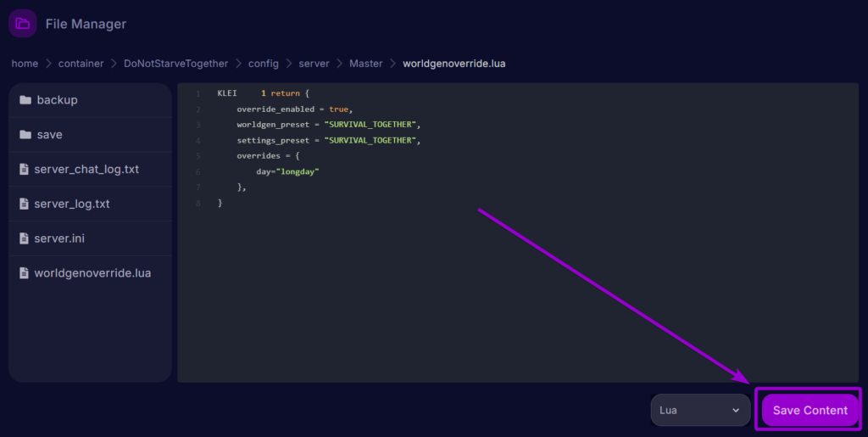The width and height of the screenshot is (868, 437).
Task: Open the Lua language dropdown
Action: pyautogui.click(x=700, y=410)
